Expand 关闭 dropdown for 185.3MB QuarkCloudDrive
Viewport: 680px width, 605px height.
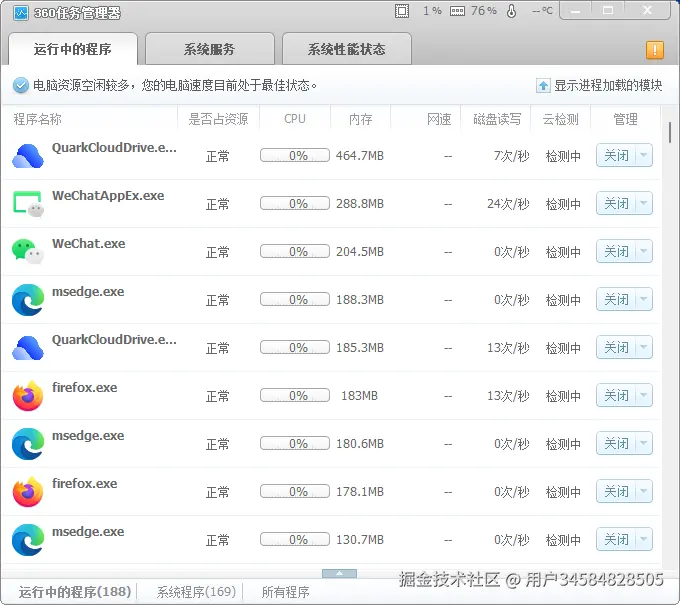[644, 347]
